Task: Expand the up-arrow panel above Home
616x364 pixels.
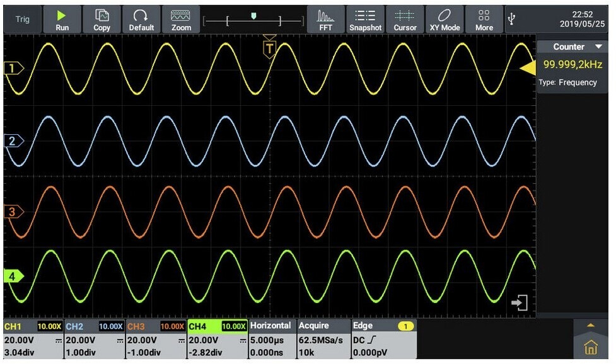Action: (x=591, y=326)
